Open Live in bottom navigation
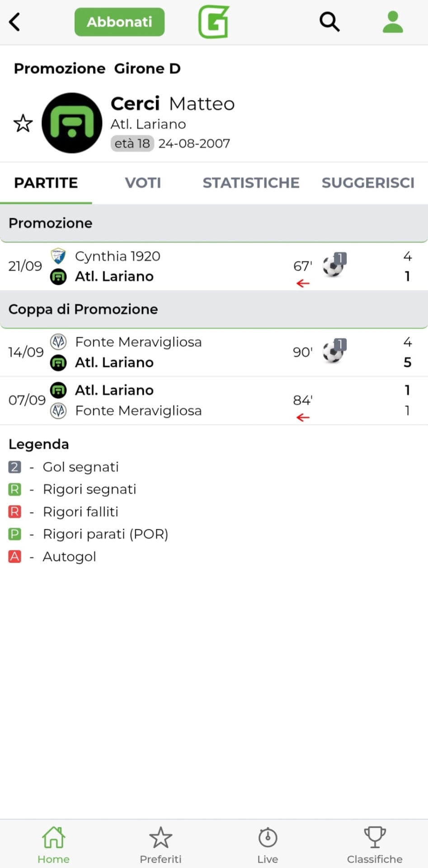This screenshot has height=868, width=428. 268,844
